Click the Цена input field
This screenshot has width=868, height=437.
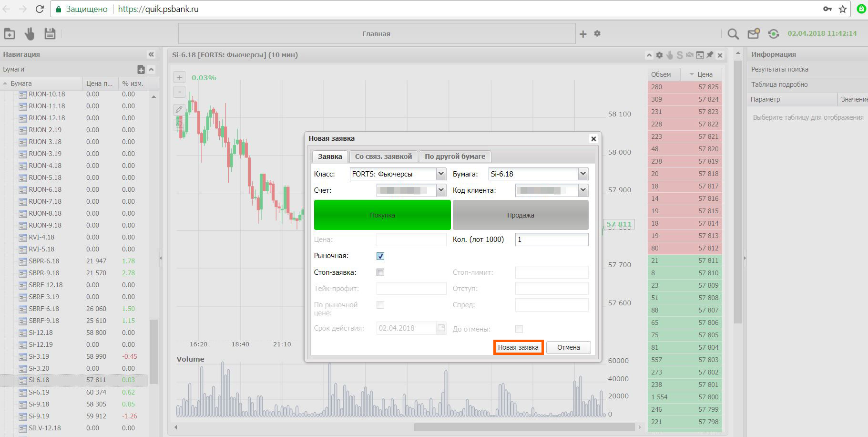click(411, 239)
